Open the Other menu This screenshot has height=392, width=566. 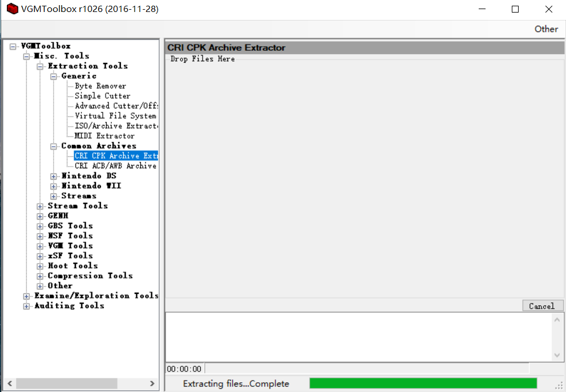click(x=546, y=29)
